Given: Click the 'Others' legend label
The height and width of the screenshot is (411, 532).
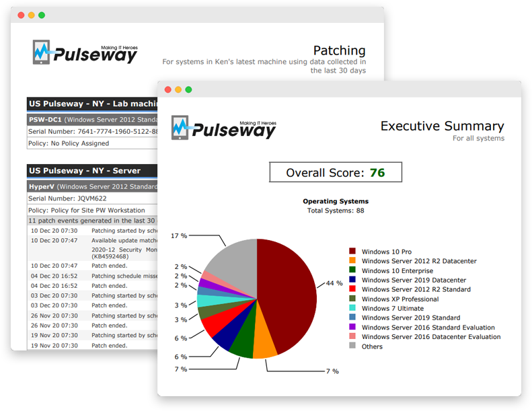Looking at the screenshot, I should (372, 346).
